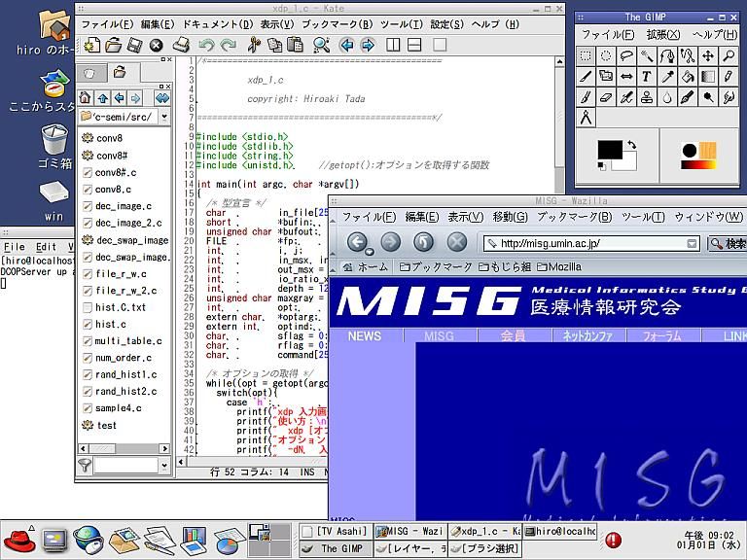Select the GIMP Pencil tool
The image size is (747, 560).
click(729, 77)
